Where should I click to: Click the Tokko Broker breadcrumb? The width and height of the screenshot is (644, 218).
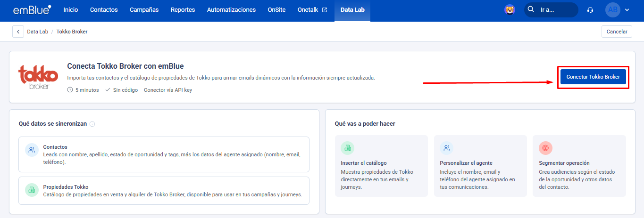pyautogui.click(x=72, y=32)
